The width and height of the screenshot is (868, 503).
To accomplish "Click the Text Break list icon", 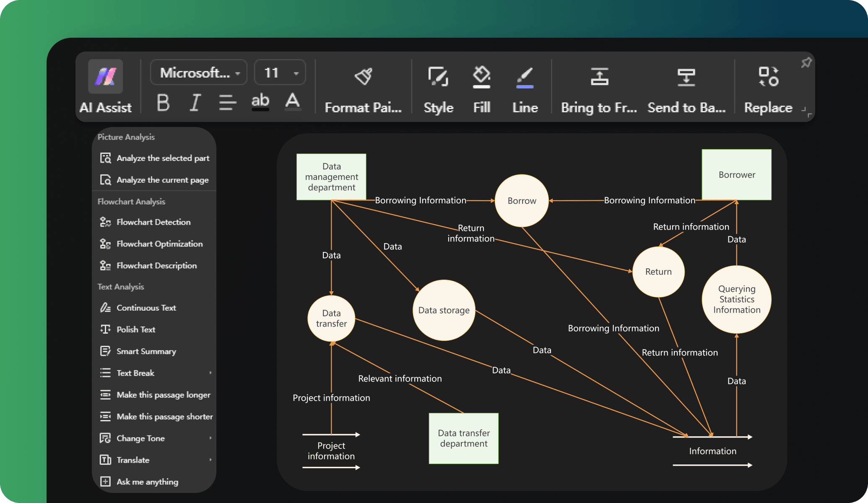I will [105, 373].
